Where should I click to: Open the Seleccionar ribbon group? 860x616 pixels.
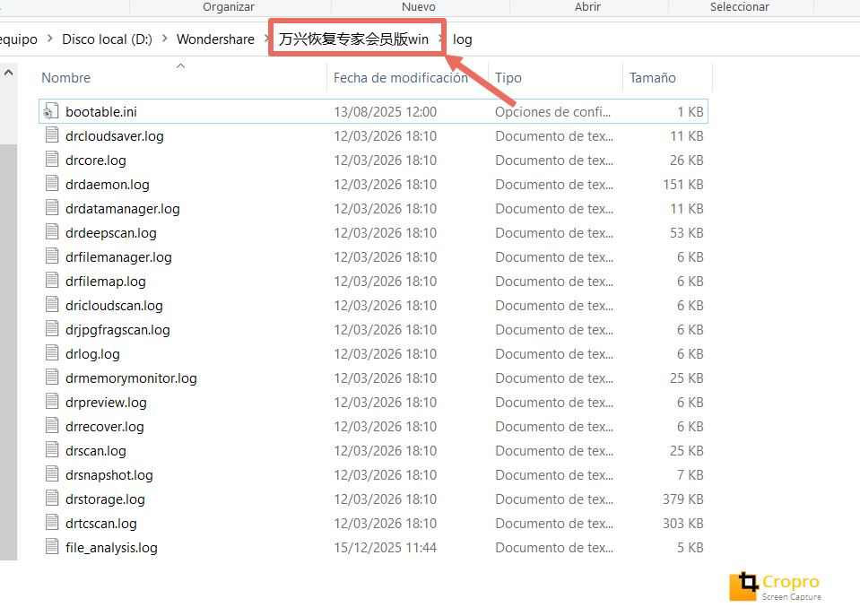coord(739,6)
